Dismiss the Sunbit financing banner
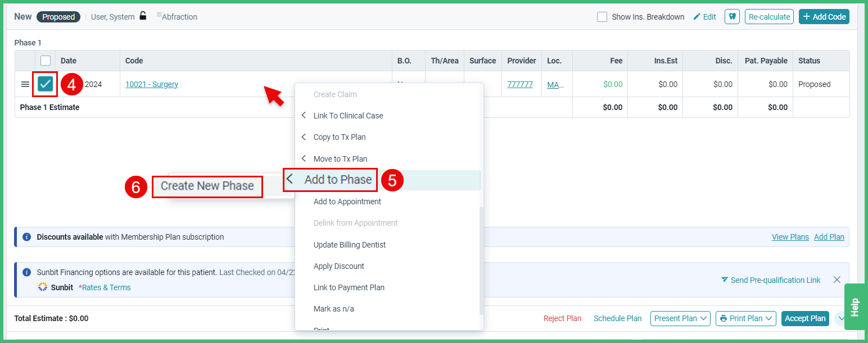The image size is (868, 343). (837, 279)
